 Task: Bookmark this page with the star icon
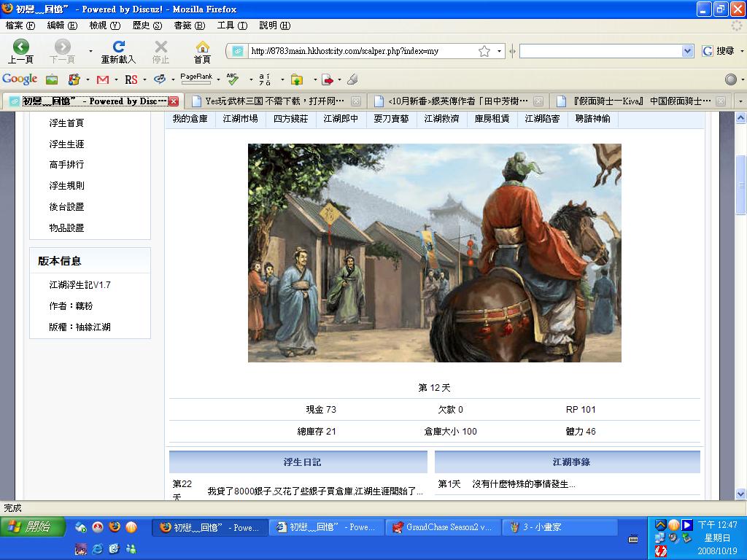point(484,51)
